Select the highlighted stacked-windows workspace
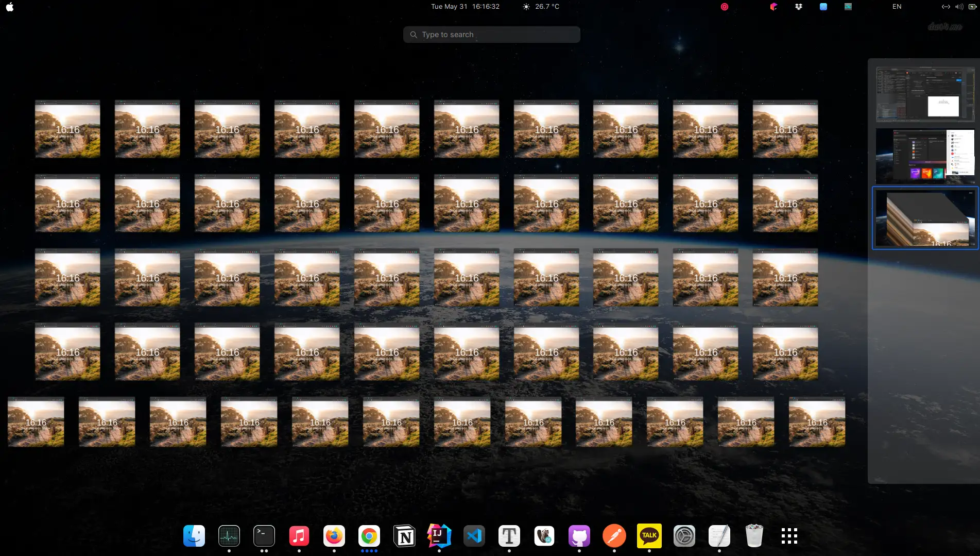980x556 pixels. (x=925, y=218)
